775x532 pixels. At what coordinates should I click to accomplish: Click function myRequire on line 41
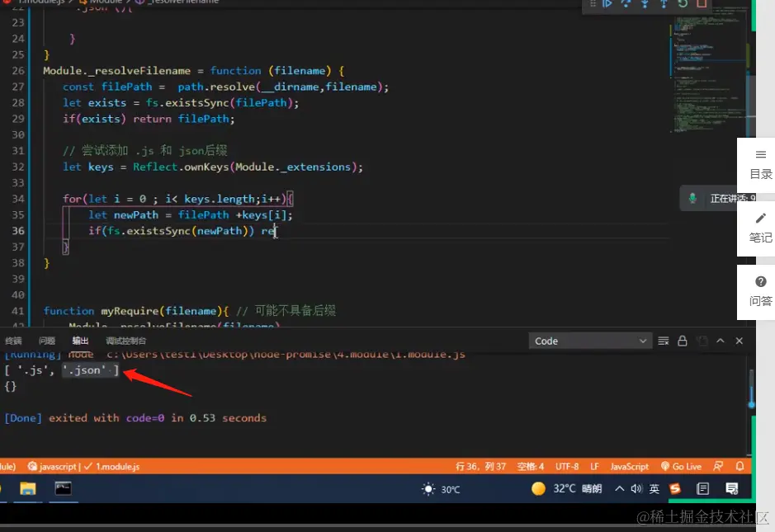tap(101, 311)
